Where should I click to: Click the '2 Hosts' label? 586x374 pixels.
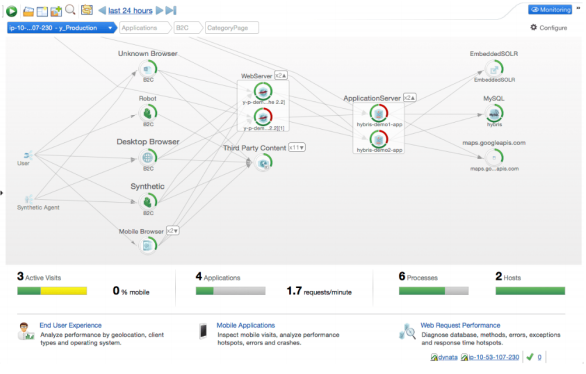click(508, 277)
